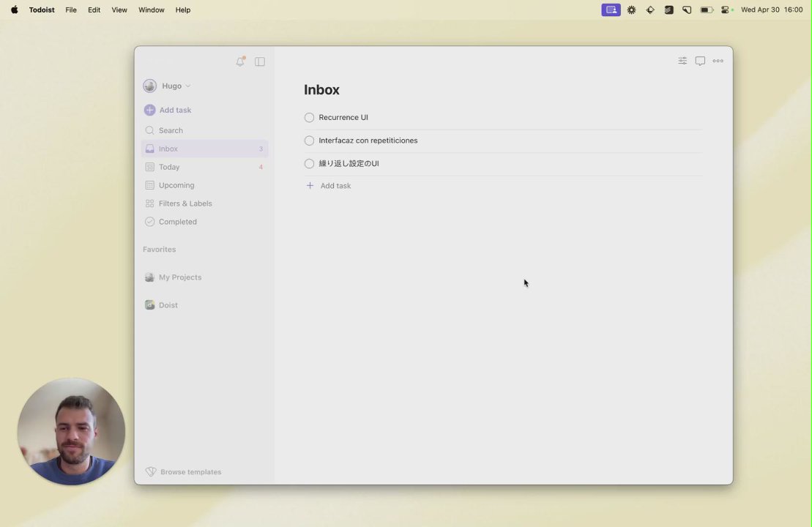The height and width of the screenshot is (527, 812).
Task: Click the purple Add task plus icon
Action: [x=149, y=110]
